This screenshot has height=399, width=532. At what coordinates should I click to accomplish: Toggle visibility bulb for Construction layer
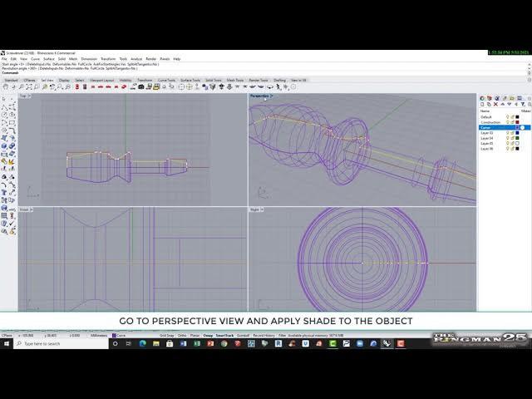[x=508, y=122]
